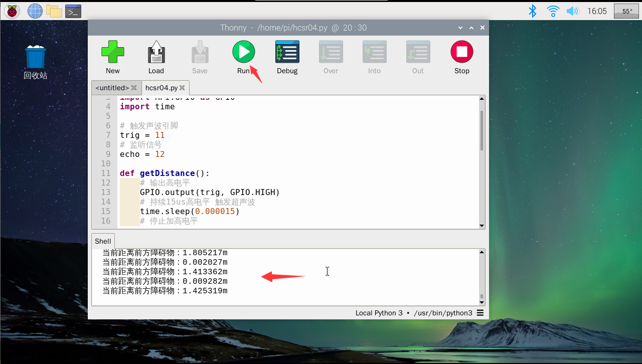Open the Bluetooth tray menu
This screenshot has height=364, width=642.
coord(533,11)
